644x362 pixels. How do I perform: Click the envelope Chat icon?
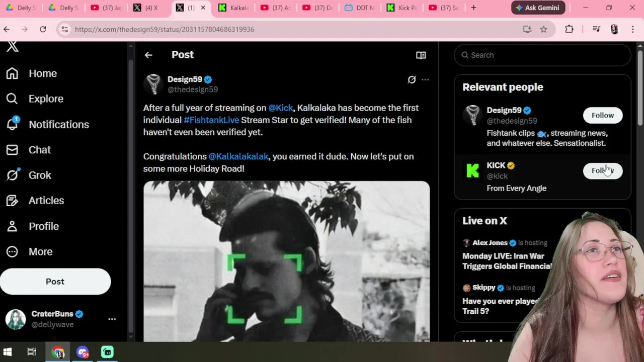point(12,150)
